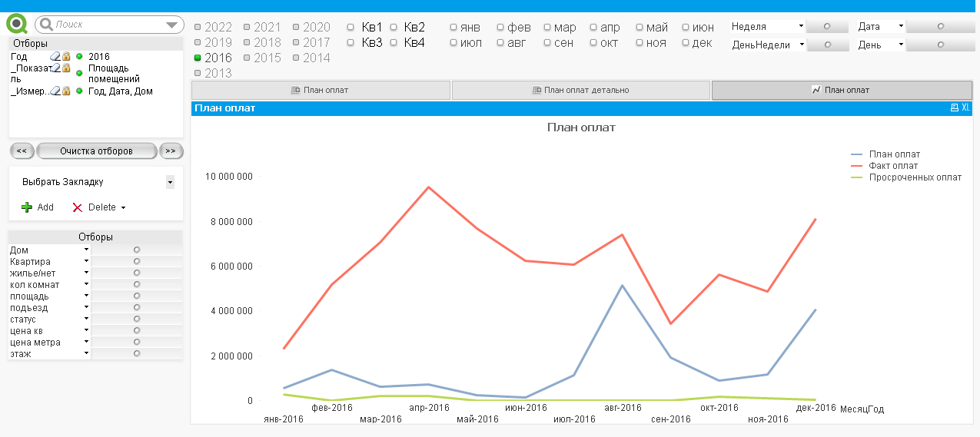Click the Факт оплат legend entry
Screen dimensions: 980x437
coord(893,166)
